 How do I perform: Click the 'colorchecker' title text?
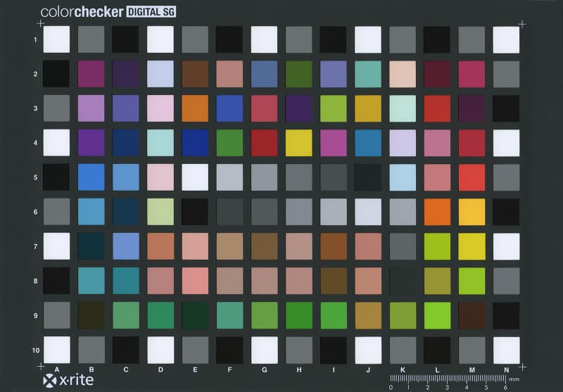click(82, 12)
